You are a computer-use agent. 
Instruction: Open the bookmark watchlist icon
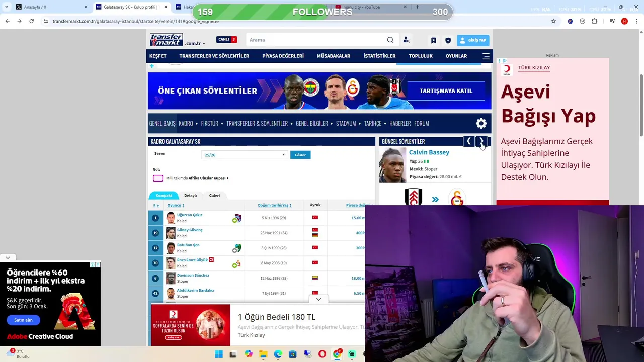(433, 40)
